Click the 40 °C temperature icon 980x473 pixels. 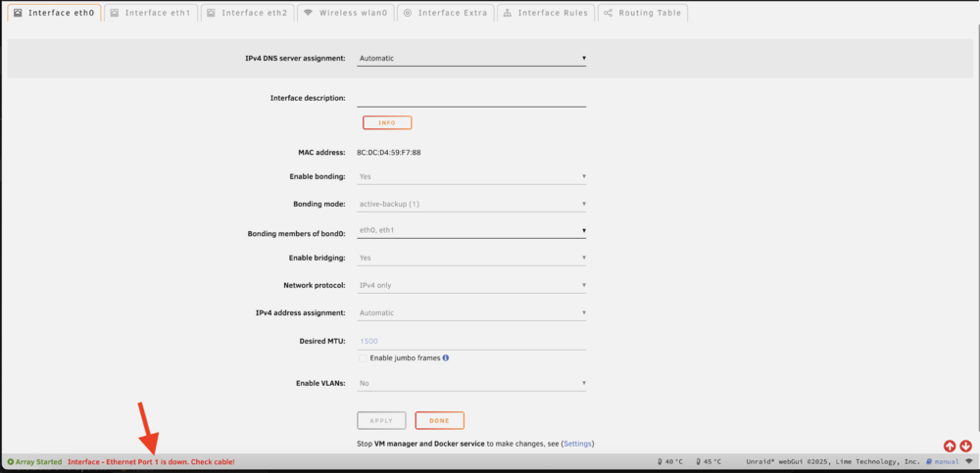[661, 462]
